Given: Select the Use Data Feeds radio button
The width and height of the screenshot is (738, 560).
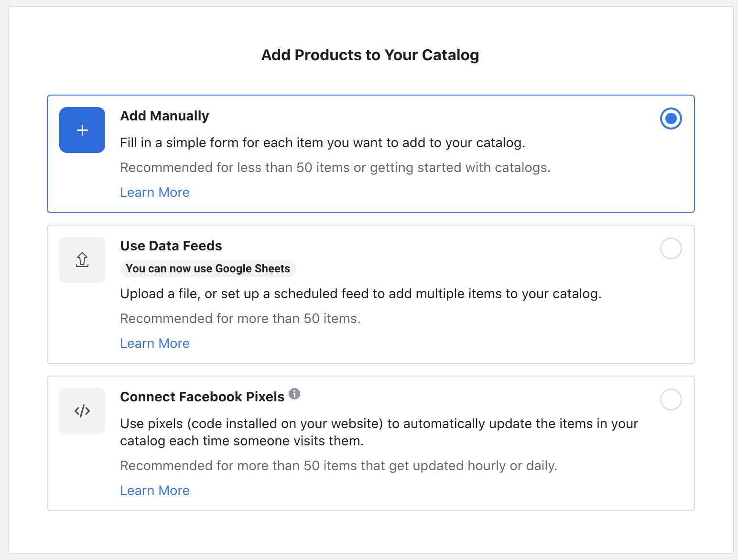Looking at the screenshot, I should coord(671,248).
